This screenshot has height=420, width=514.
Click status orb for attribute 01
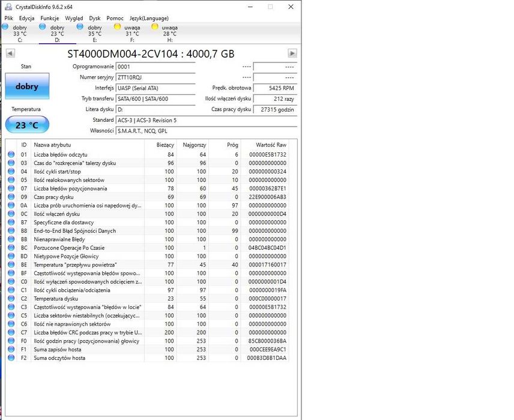11,154
